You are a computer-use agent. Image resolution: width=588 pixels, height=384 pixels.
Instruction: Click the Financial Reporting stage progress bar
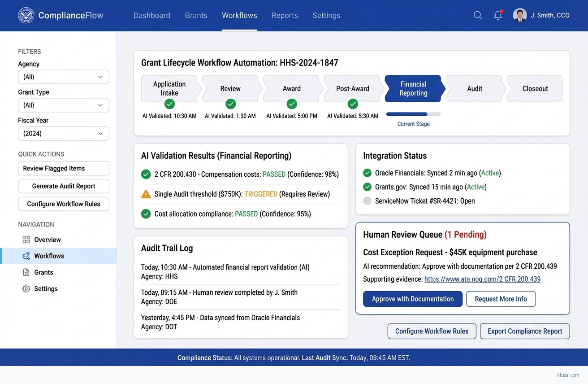tap(413, 114)
